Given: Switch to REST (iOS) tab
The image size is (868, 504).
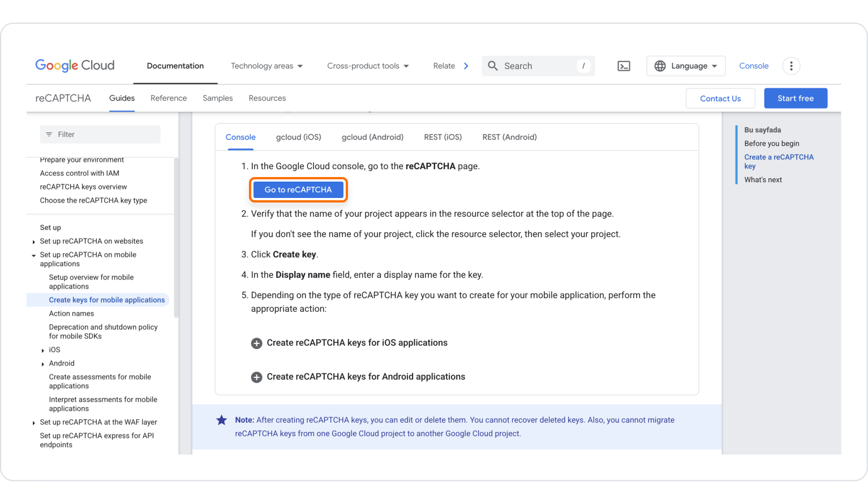Looking at the screenshot, I should [443, 137].
